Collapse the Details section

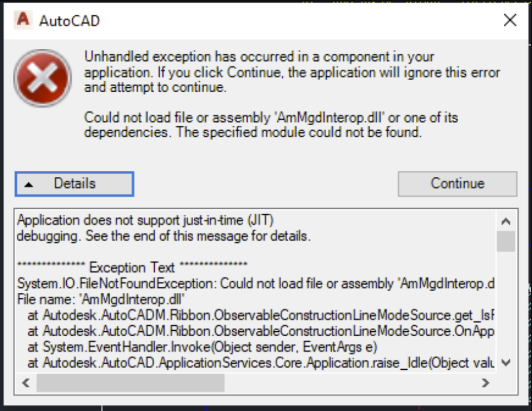pyautogui.click(x=74, y=184)
